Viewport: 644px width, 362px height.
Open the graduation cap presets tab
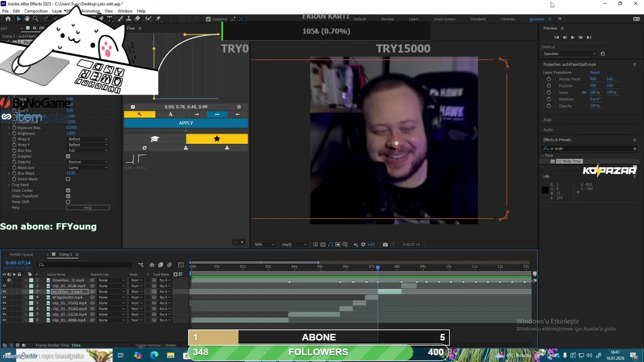tap(155, 139)
